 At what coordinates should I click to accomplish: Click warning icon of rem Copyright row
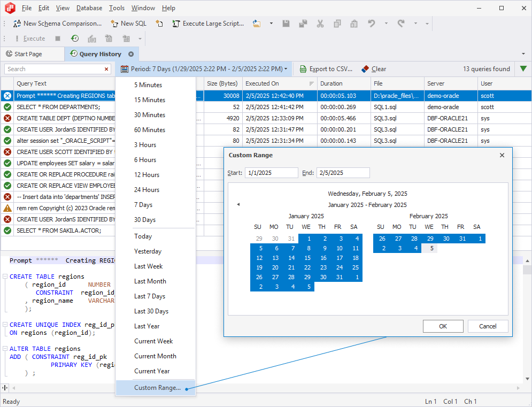[x=7, y=208]
